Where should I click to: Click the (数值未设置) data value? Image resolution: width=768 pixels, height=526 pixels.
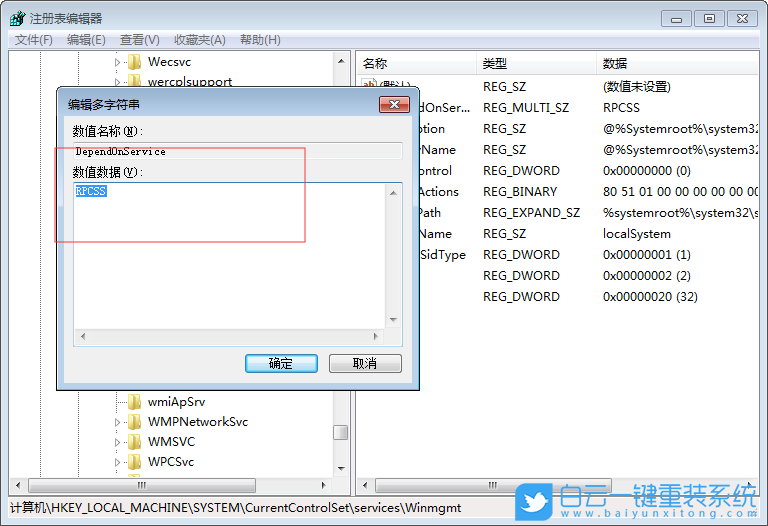click(637, 87)
